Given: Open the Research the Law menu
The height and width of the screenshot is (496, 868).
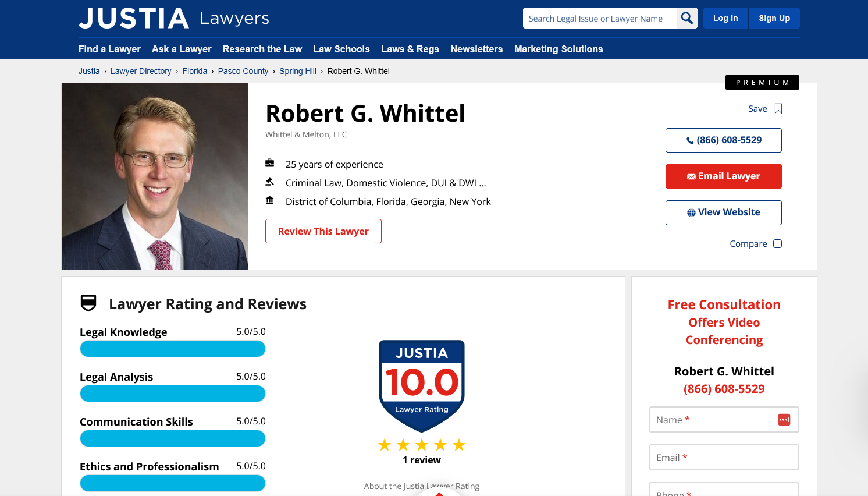Looking at the screenshot, I should 262,49.
